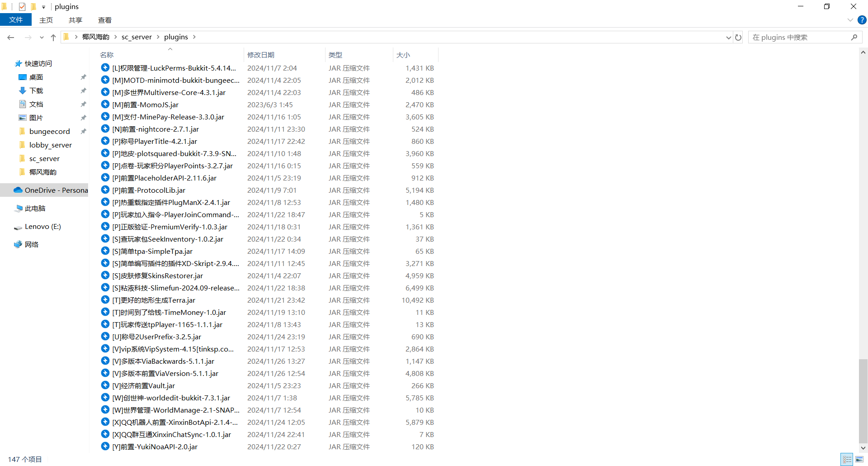
Task: Open sc_server folder in sidebar
Action: coord(44,159)
